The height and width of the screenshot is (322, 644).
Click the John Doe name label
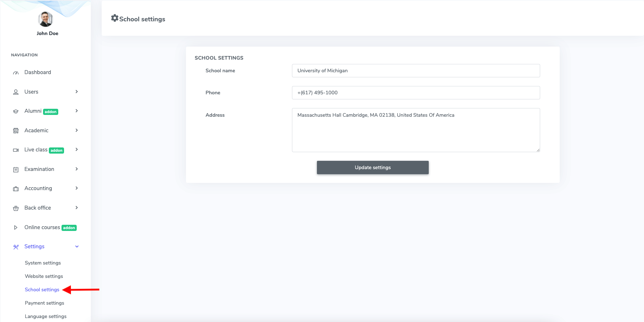tap(47, 33)
